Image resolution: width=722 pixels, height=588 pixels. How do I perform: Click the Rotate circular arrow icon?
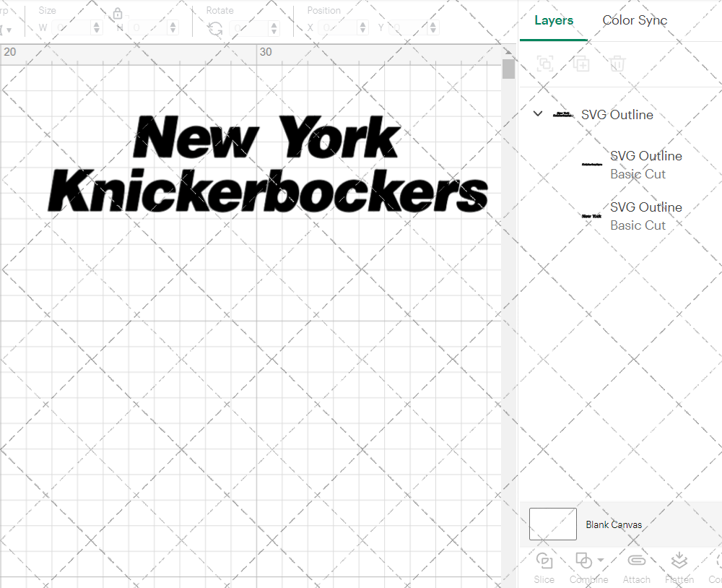(x=214, y=27)
